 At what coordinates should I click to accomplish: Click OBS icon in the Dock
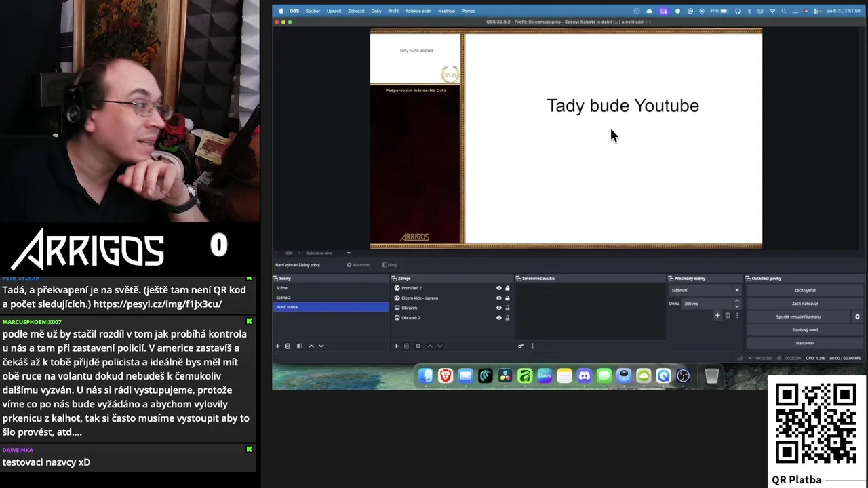[683, 375]
